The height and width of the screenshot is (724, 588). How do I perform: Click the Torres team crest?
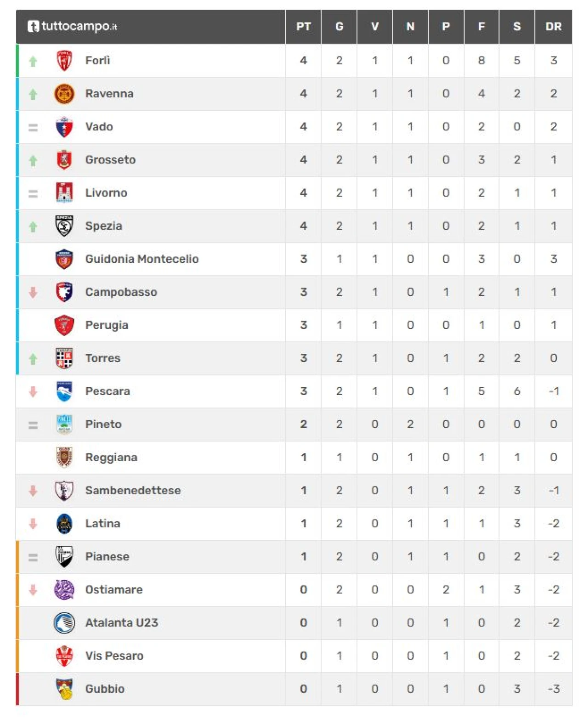tap(64, 358)
